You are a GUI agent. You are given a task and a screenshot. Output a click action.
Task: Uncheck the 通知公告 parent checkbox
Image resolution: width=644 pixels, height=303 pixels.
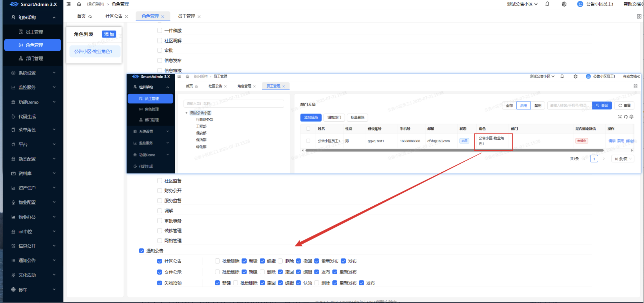coord(141,251)
